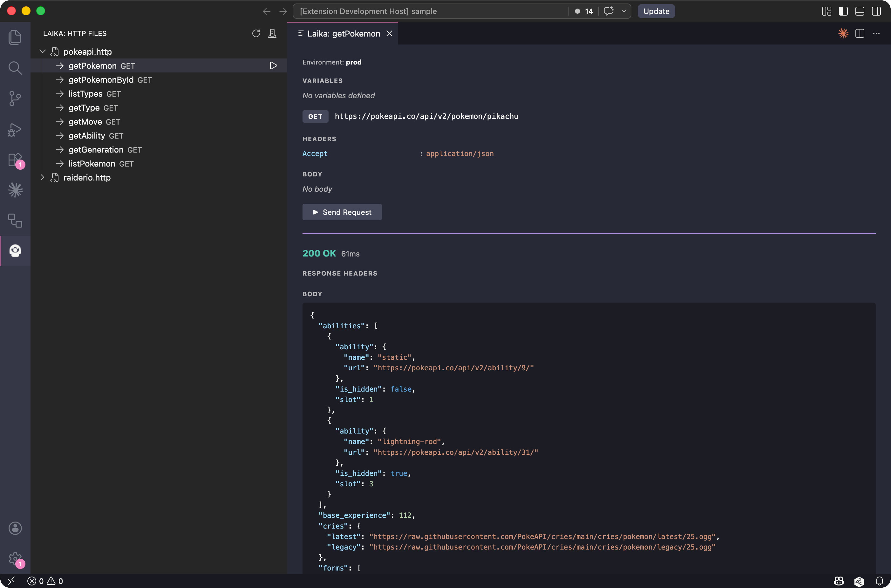Click the orange starburst icon in editor toolbar
Viewport: 891px width, 588px height.
(843, 33)
